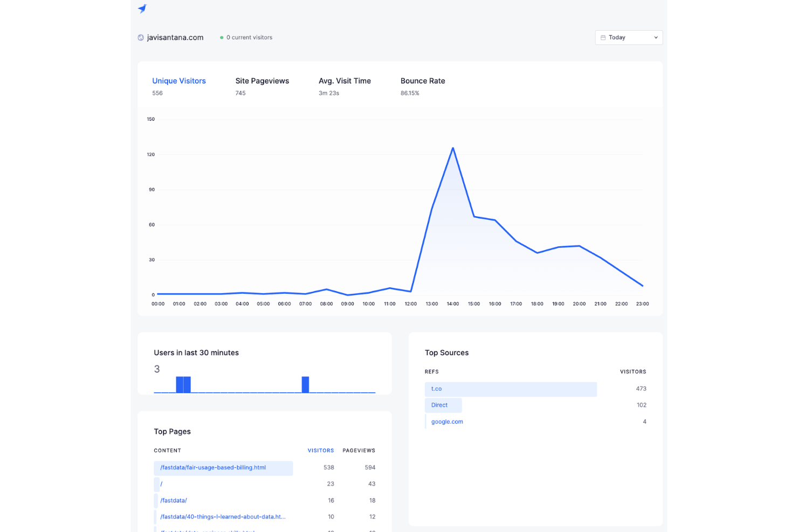Click the root "/" page entry
This screenshot has width=798, height=532.
coord(161,483)
